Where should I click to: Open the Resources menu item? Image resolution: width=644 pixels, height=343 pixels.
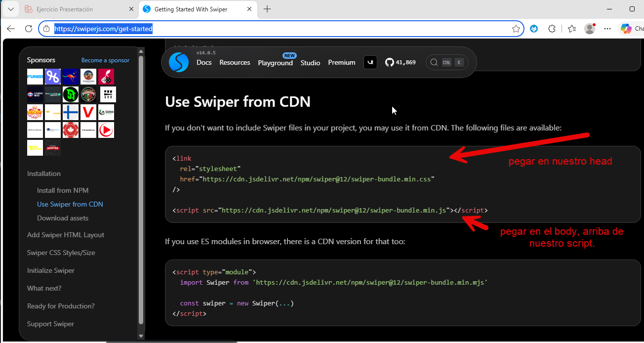click(235, 63)
